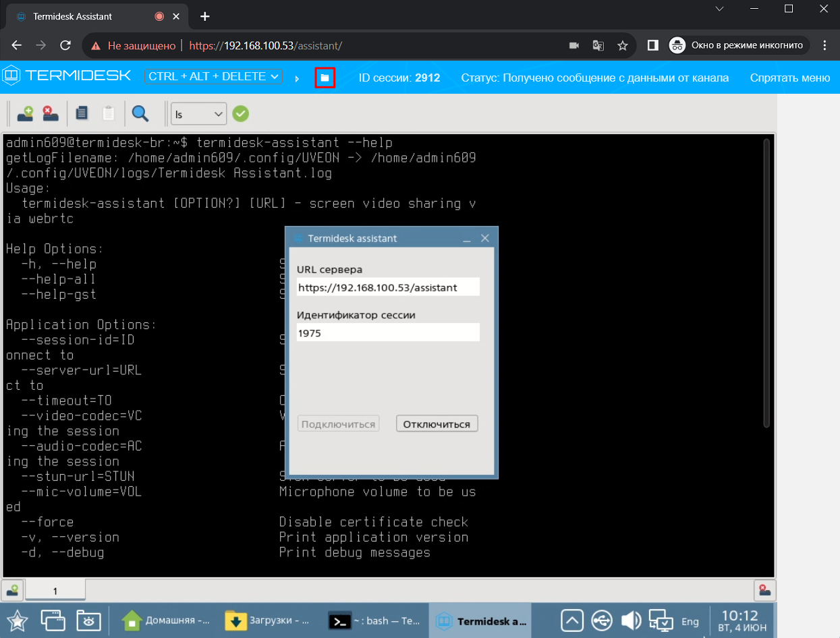The height and width of the screenshot is (638, 840).
Task: Click the close tab icon in toolbar
Action: (51, 113)
